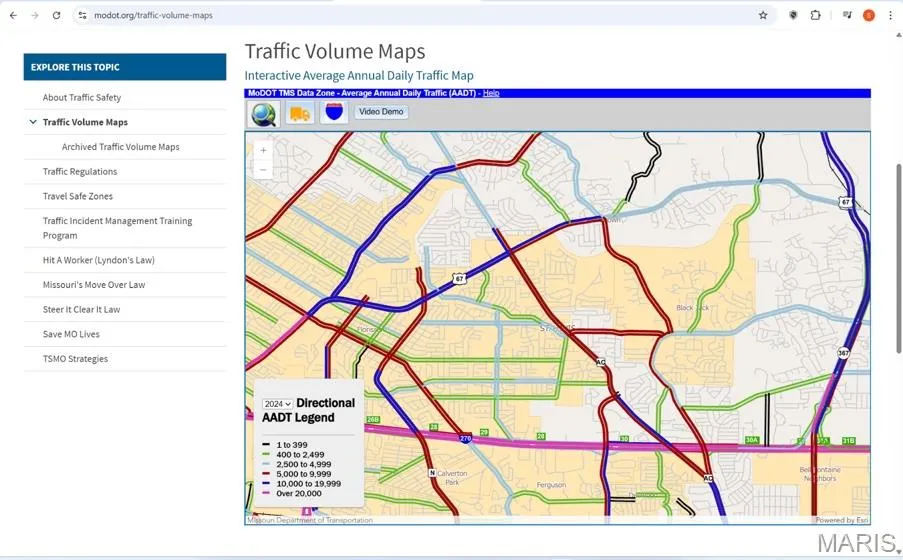Screen dimensions: 903x560
Task: Select the orange truck traffic icon
Action: [300, 113]
